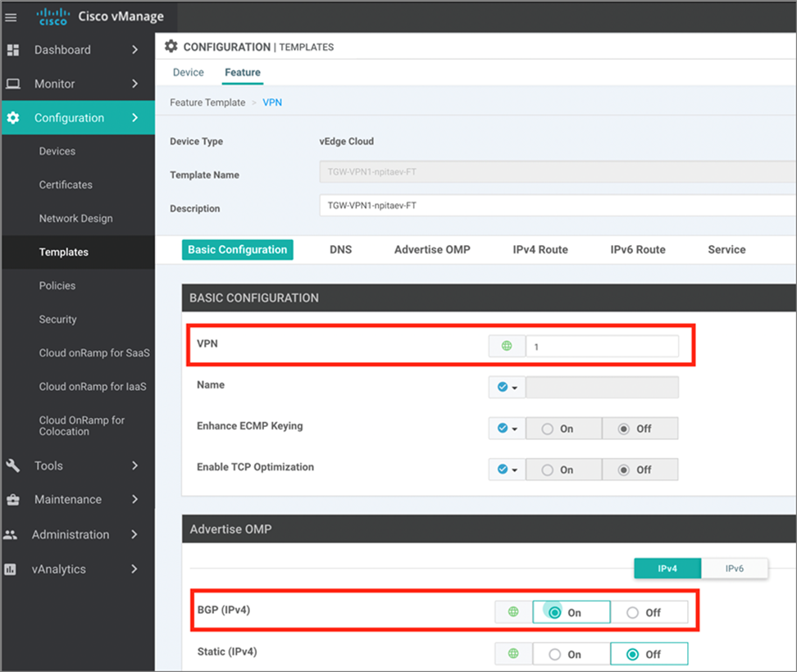Screen dimensions: 797x672
Task: Open Certificates in the sidebar
Action: coord(66,184)
